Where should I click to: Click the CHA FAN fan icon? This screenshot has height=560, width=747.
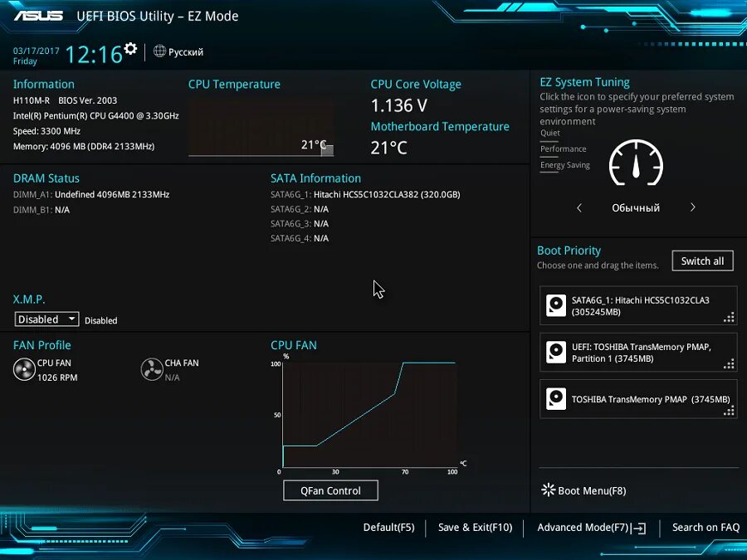152,369
